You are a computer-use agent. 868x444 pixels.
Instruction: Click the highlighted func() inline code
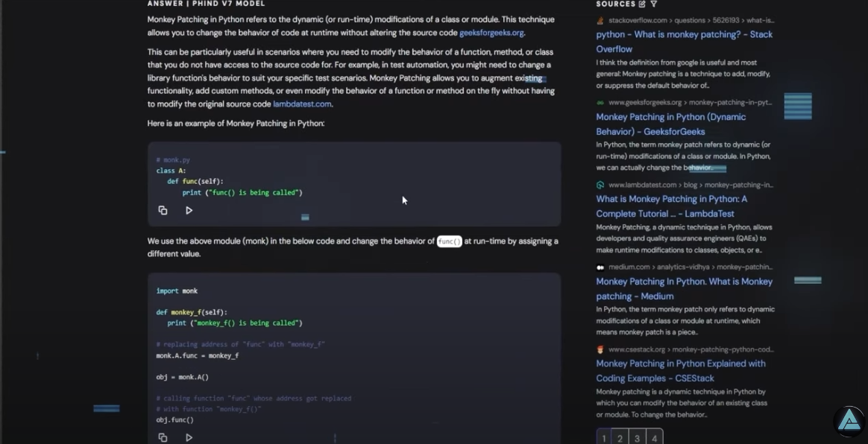coord(449,241)
